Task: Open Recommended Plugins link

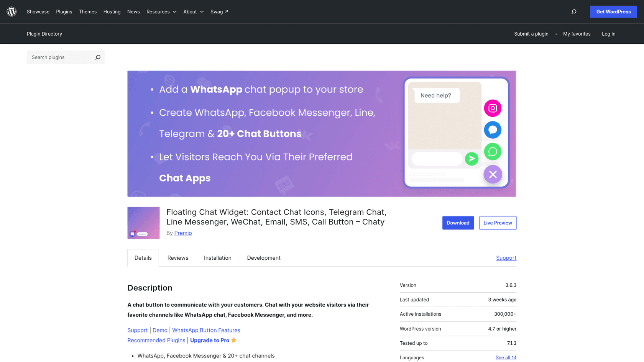Action: coord(156,340)
